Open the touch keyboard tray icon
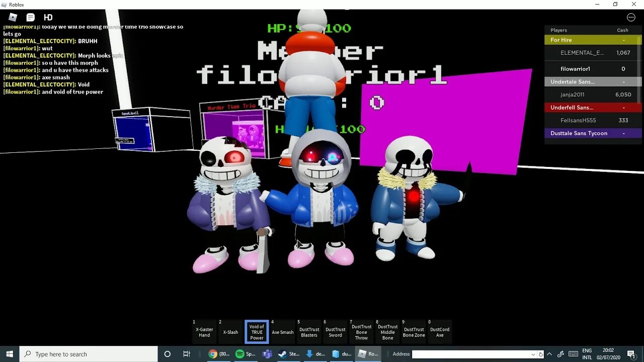 click(x=573, y=354)
